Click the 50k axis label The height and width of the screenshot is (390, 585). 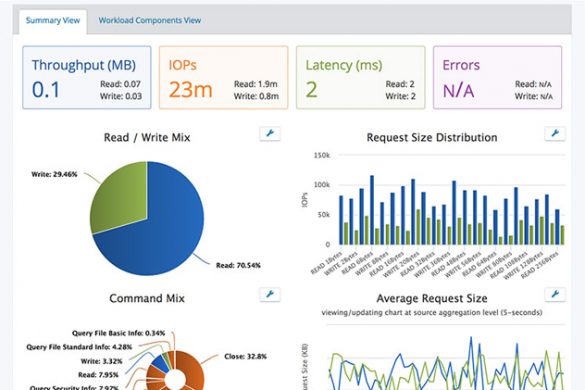[323, 215]
